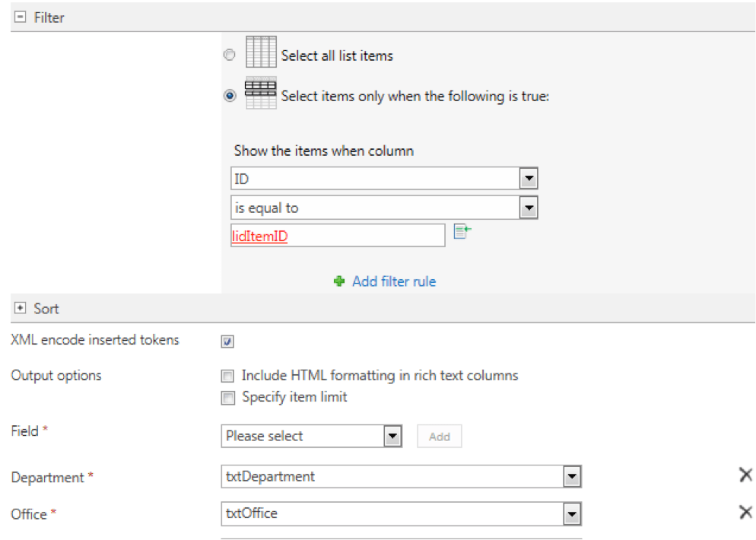The width and height of the screenshot is (756, 540).
Task: Choose the Select all list items radio button
Action: tap(229, 55)
